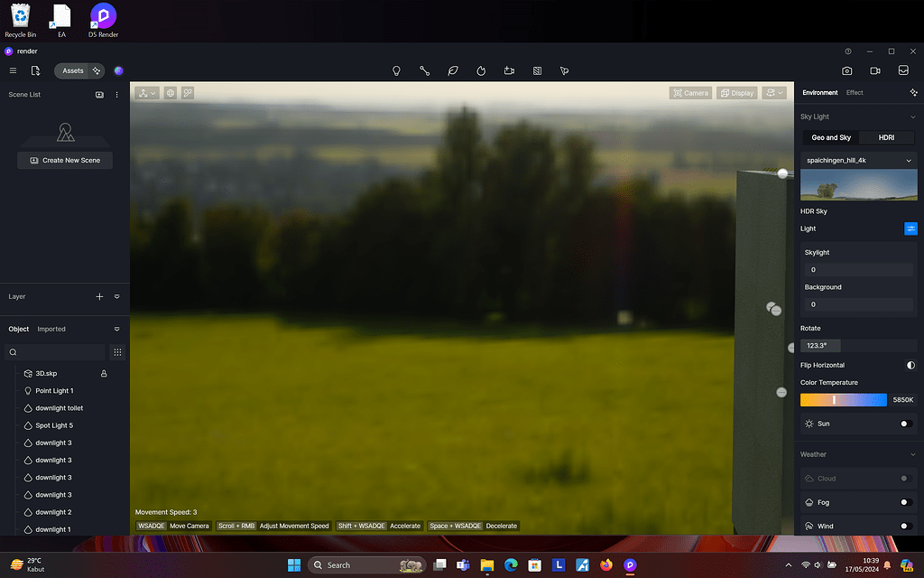Click the Create New Scene button
The width and height of the screenshot is (924, 578).
pyautogui.click(x=64, y=160)
